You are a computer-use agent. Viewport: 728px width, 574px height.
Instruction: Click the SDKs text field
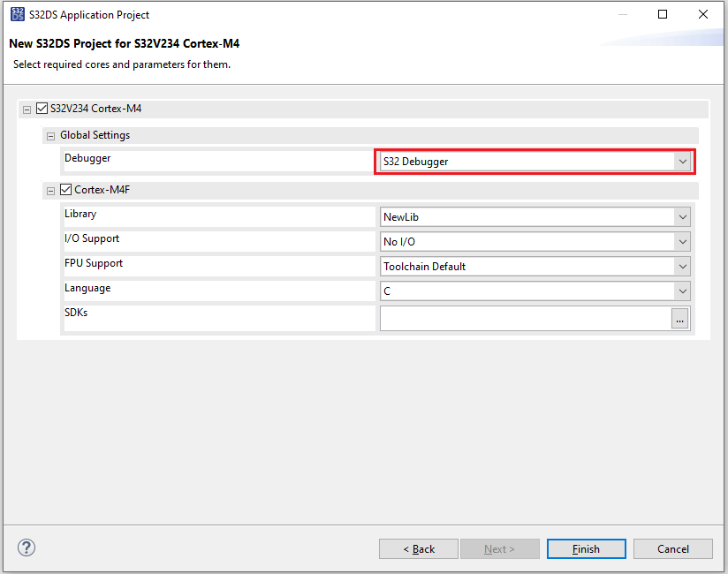pyautogui.click(x=525, y=319)
